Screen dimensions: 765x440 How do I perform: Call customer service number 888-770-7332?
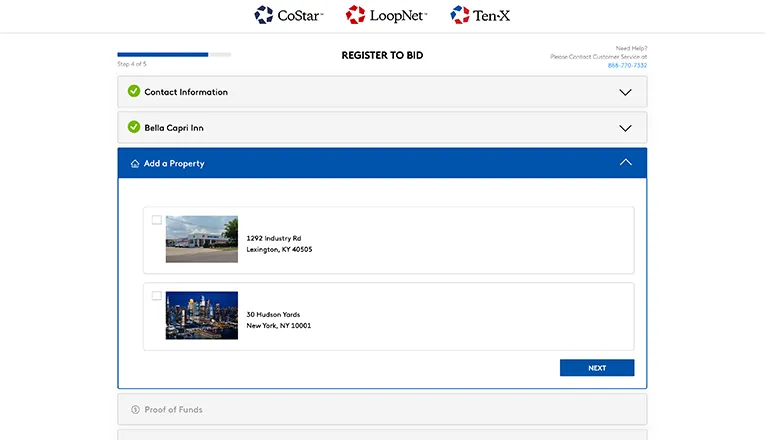tap(627, 65)
